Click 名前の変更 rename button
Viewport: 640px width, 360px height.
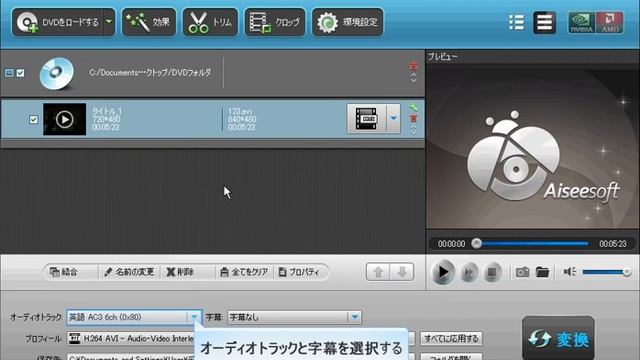coord(129,272)
